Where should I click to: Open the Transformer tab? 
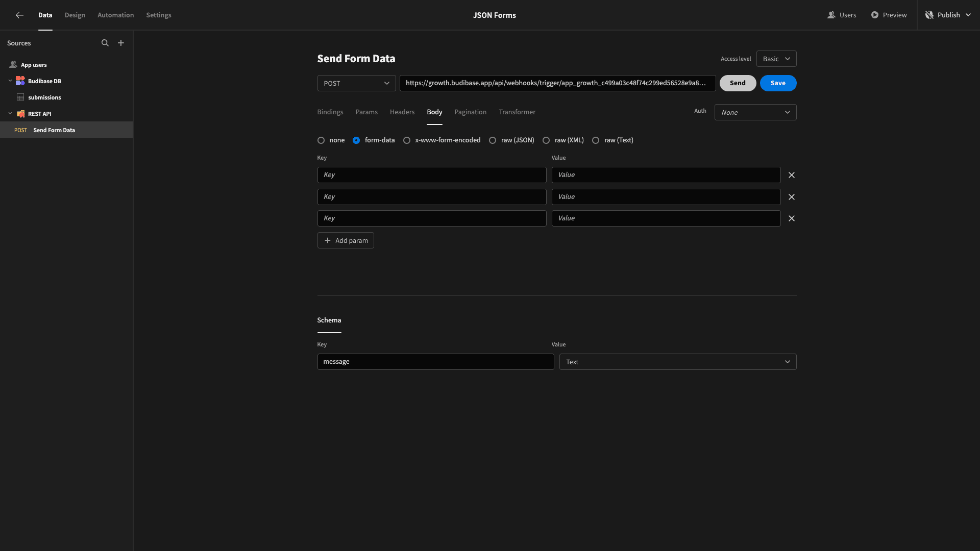pos(517,112)
